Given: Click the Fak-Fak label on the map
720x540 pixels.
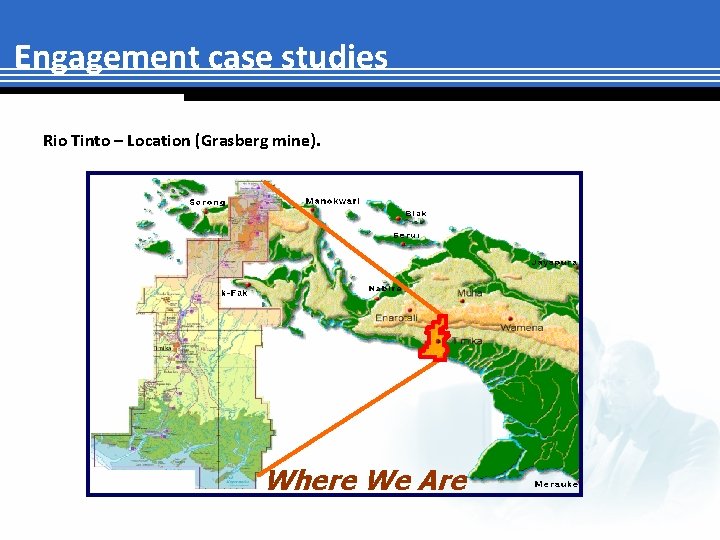Looking at the screenshot, I should tap(234, 293).
